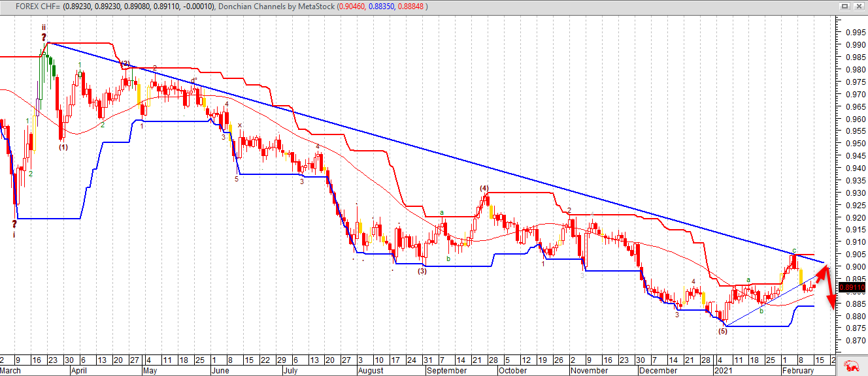Click the 'FOREX CHF=' symbol title
Image resolution: width=868 pixels, height=376 pixels.
[37, 6]
